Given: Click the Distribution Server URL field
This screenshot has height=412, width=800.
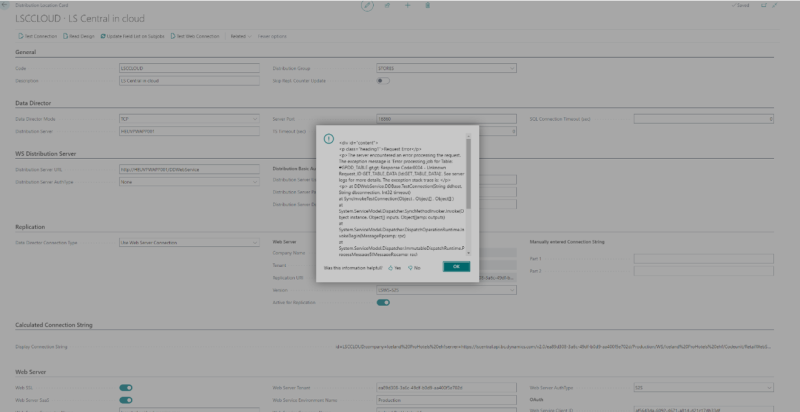Looking at the screenshot, I should point(189,169).
